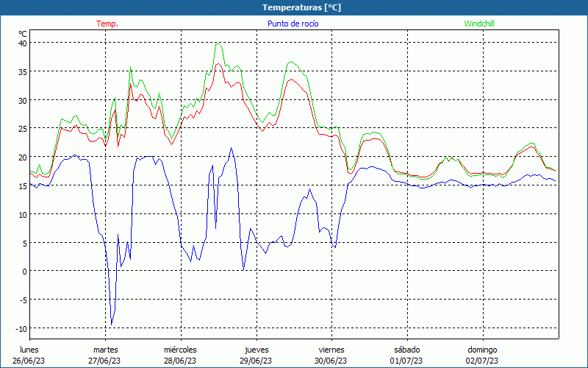Click the '20' y-axis value

coord(23,157)
